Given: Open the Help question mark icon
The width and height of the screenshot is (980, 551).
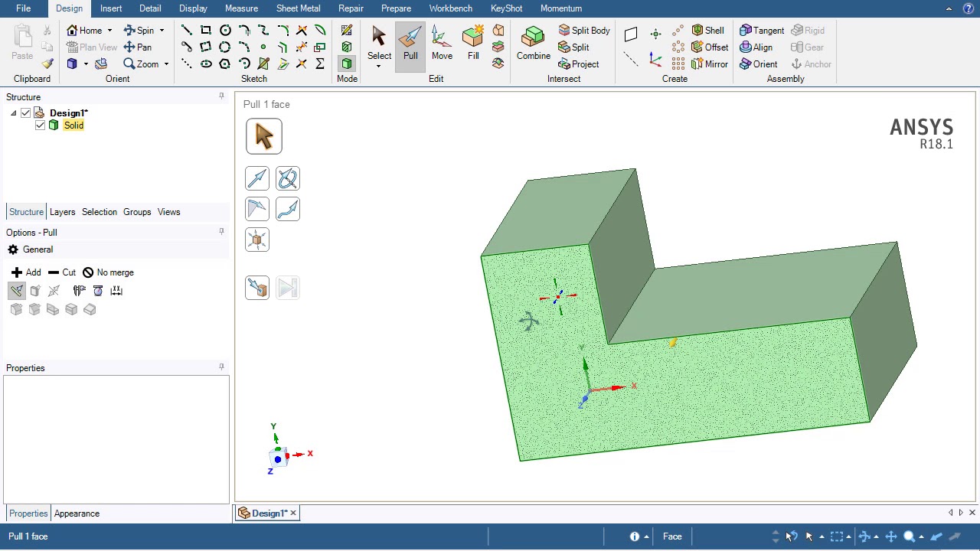Looking at the screenshot, I should tap(969, 8).
